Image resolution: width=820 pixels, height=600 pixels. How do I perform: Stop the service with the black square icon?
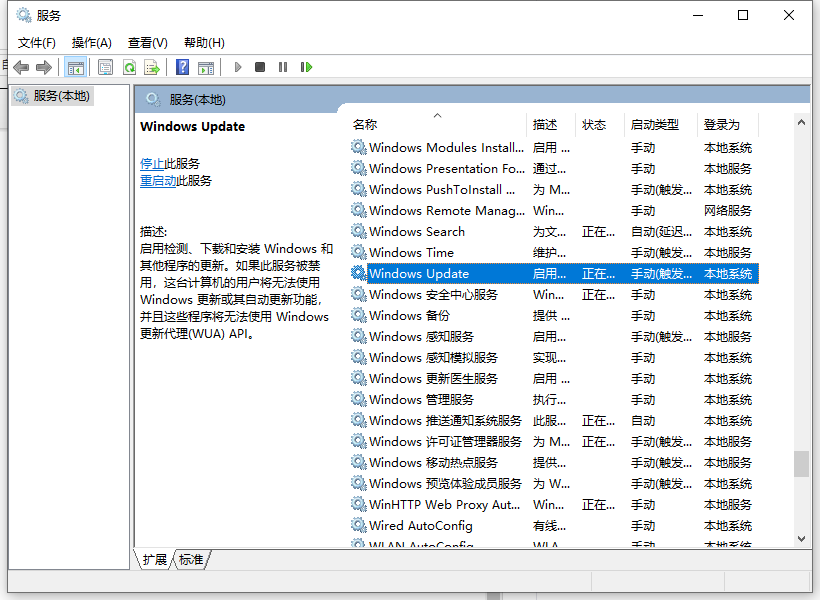pos(260,66)
